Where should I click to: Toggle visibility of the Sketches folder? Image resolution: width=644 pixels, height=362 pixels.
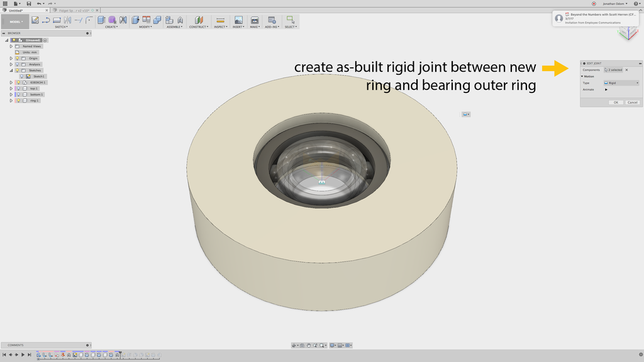[x=17, y=70]
